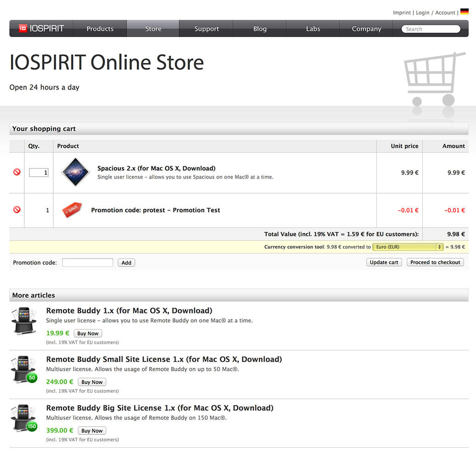Viewport: 476px width, 456px height.
Task: Click the 19.99 € price
Action: (58, 333)
